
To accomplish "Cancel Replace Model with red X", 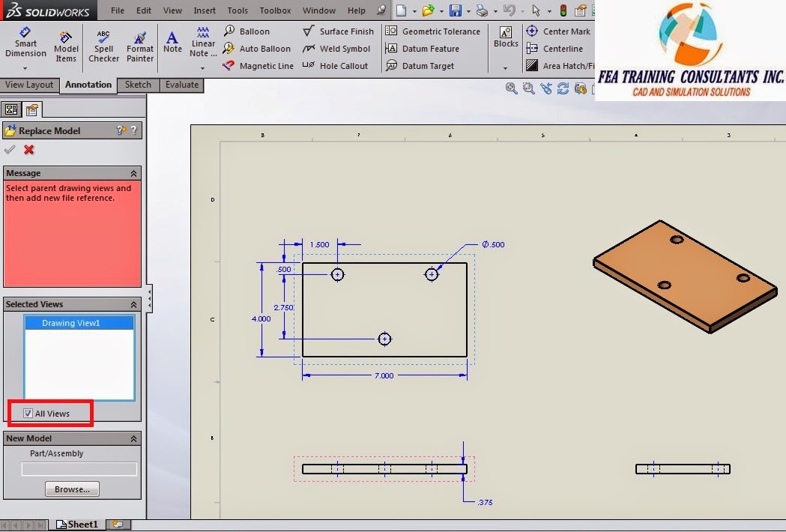I will coord(29,149).
